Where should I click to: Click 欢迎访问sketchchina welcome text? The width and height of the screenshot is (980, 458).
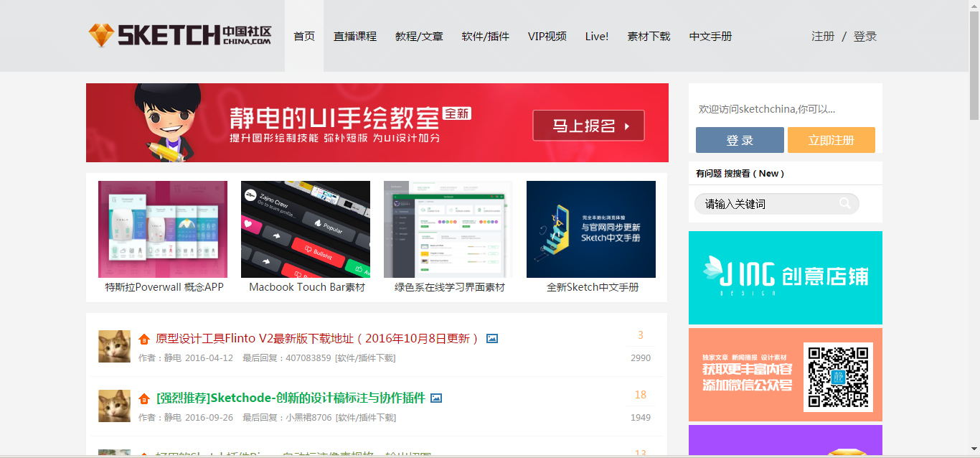(x=767, y=109)
